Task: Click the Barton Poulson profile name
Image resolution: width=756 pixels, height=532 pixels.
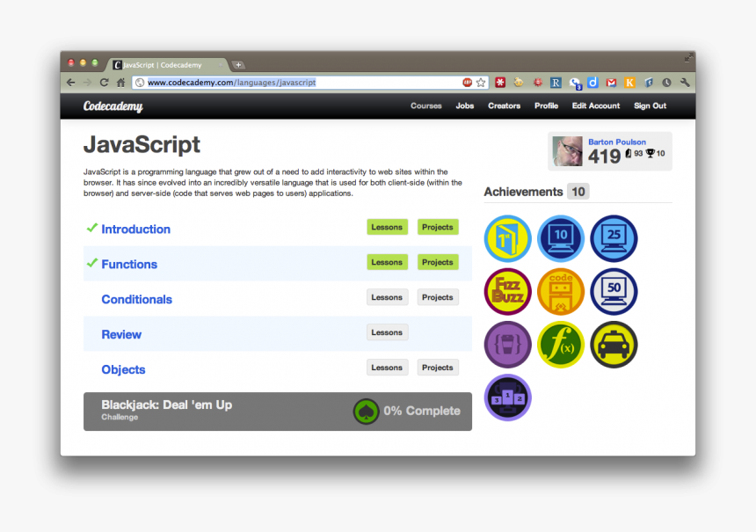Action: tap(616, 142)
